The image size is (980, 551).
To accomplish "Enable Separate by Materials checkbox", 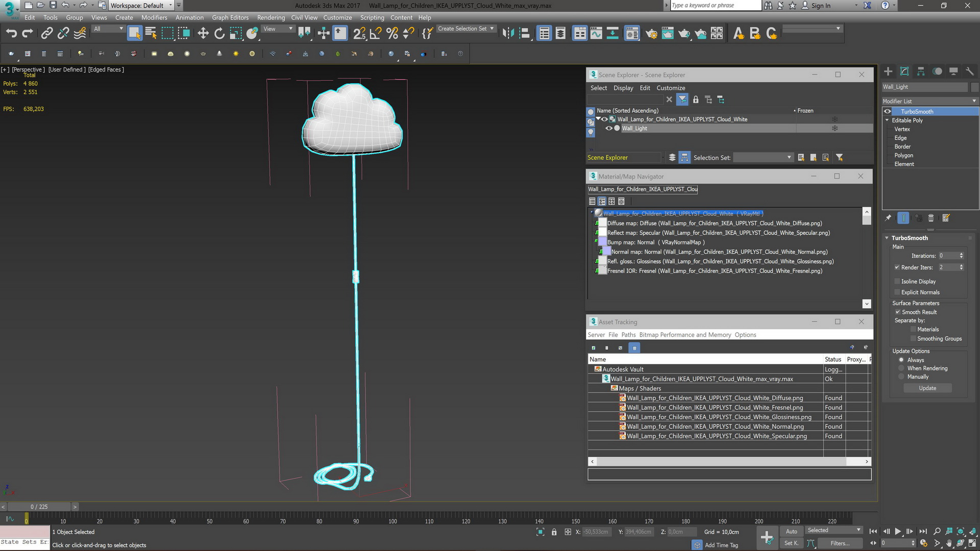I will pyautogui.click(x=913, y=330).
